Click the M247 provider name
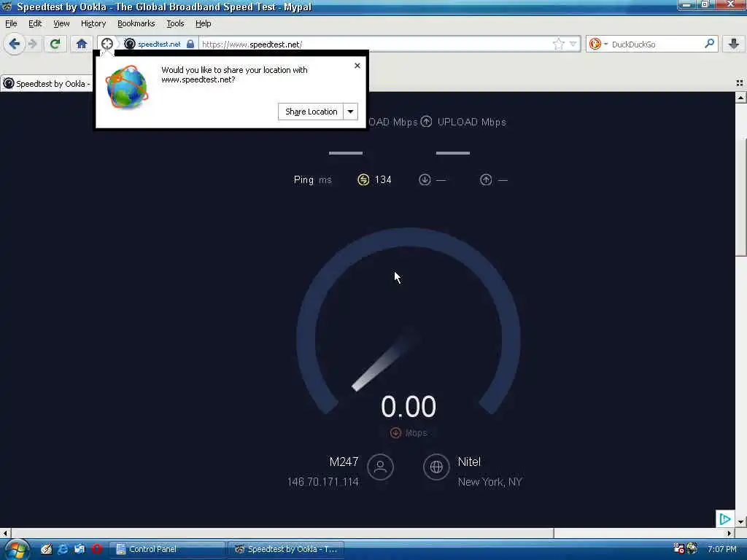The width and height of the screenshot is (747, 560). [x=344, y=462]
